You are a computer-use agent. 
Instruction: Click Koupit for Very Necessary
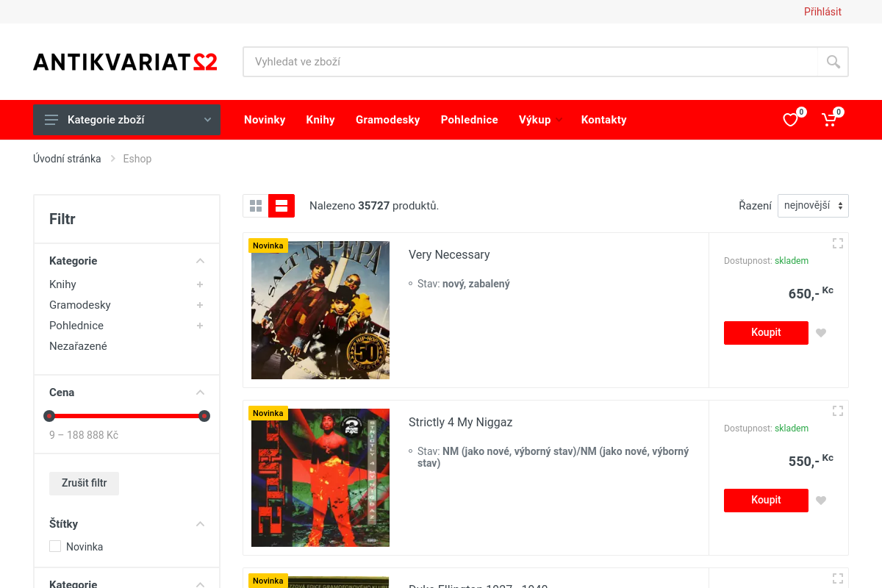pyautogui.click(x=766, y=333)
